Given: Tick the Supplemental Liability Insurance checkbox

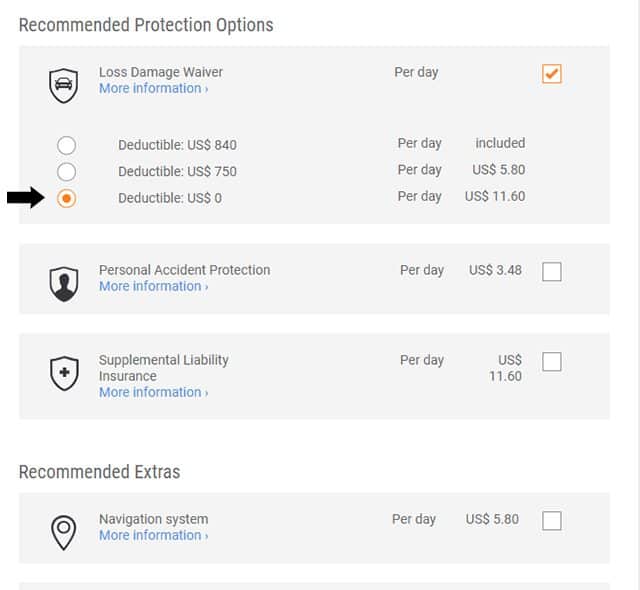Looking at the screenshot, I should pos(552,362).
